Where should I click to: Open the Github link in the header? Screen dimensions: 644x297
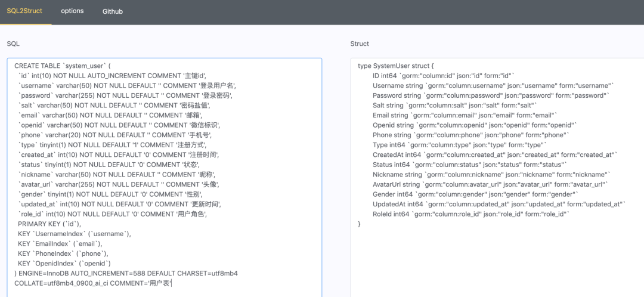click(113, 11)
